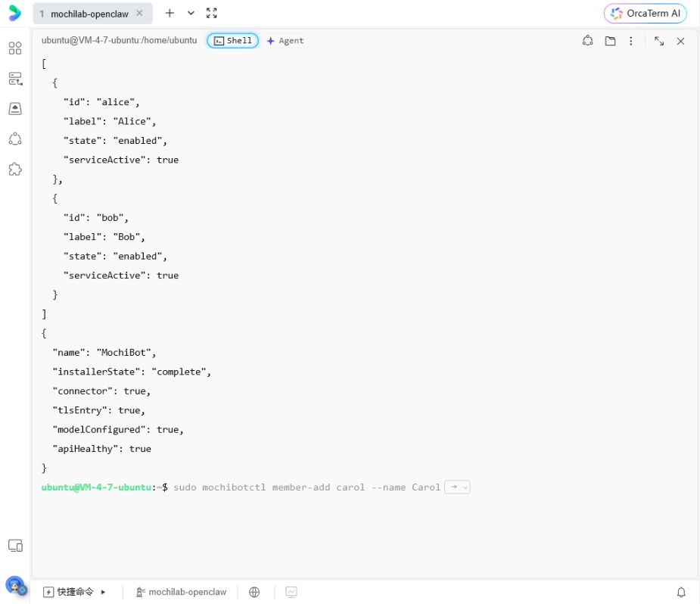The height and width of the screenshot is (604, 700).
Task: Click the "label": "Bob" line
Action: pyautogui.click(x=104, y=237)
